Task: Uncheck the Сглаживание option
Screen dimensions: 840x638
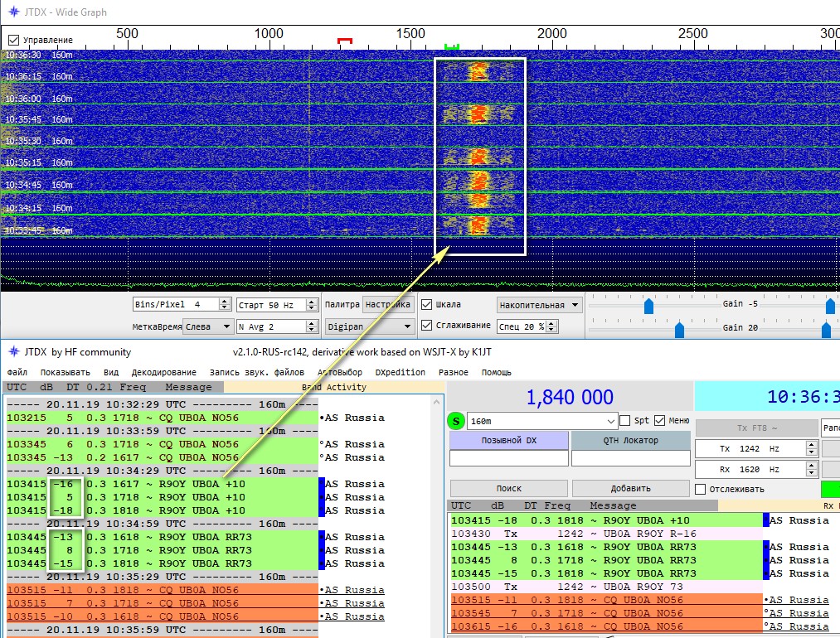Action: [426, 326]
